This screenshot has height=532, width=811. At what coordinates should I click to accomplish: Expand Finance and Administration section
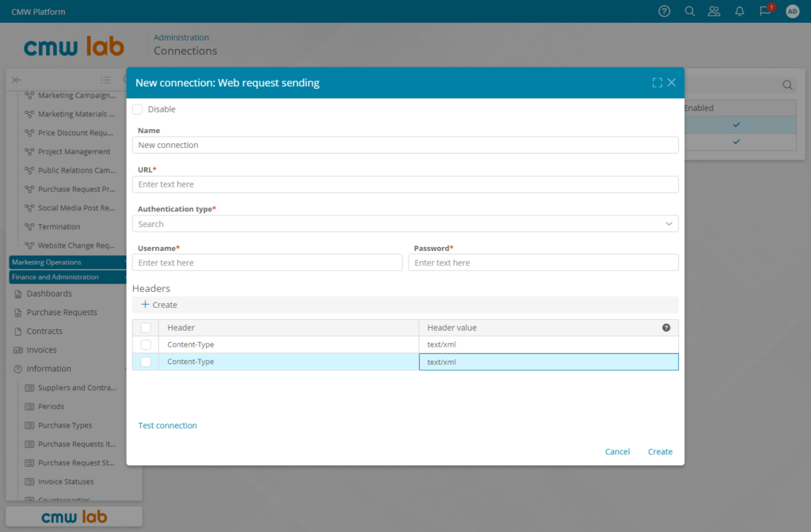(x=67, y=277)
